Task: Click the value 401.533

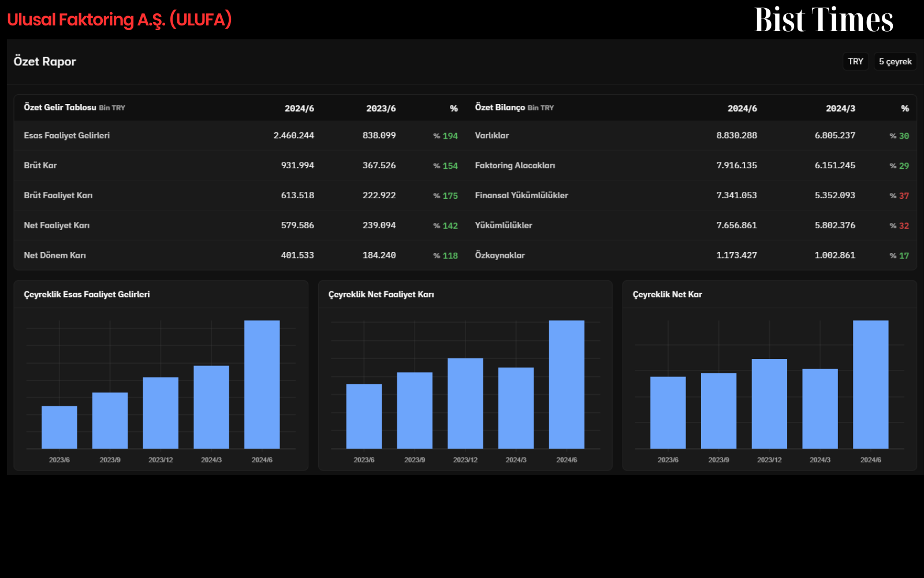Action: [297, 255]
